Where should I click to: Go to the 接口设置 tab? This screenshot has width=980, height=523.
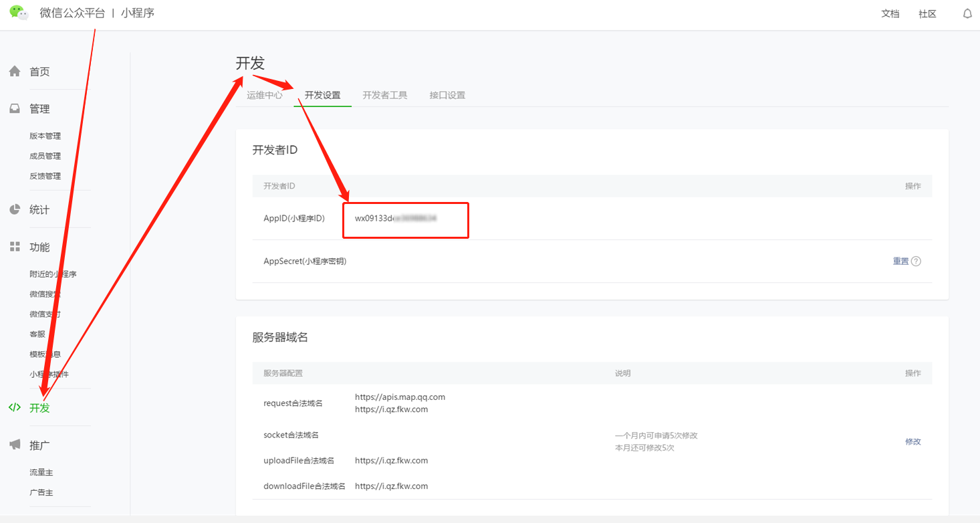coord(447,95)
